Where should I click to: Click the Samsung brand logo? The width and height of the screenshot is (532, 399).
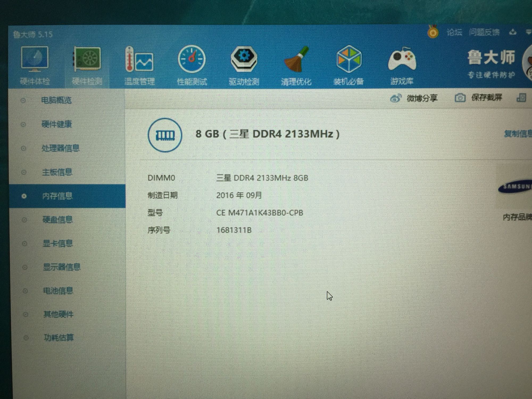coord(516,187)
